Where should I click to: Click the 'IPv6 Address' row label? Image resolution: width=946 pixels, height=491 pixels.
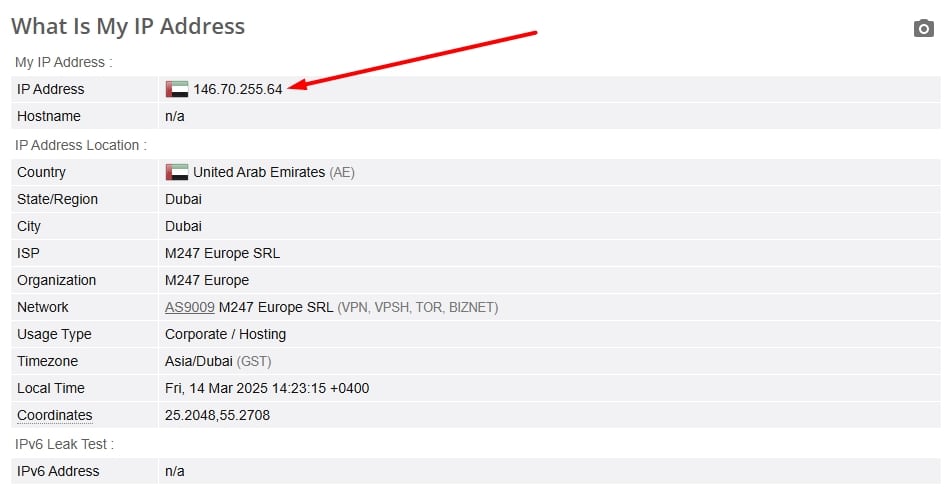click(x=58, y=472)
